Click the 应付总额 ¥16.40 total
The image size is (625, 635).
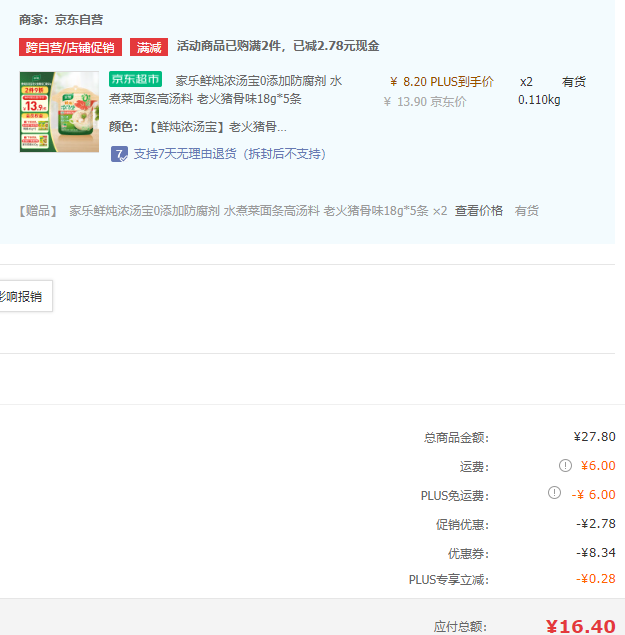(x=581, y=626)
